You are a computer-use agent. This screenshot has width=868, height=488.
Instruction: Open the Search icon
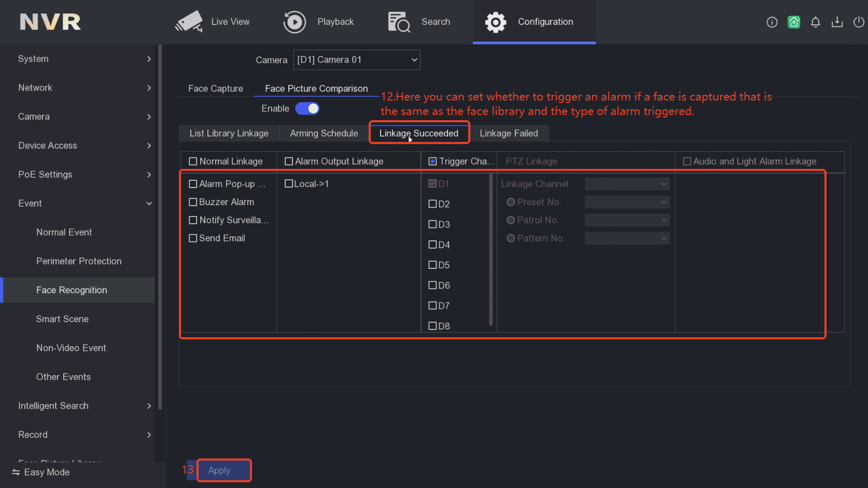pyautogui.click(x=399, y=22)
